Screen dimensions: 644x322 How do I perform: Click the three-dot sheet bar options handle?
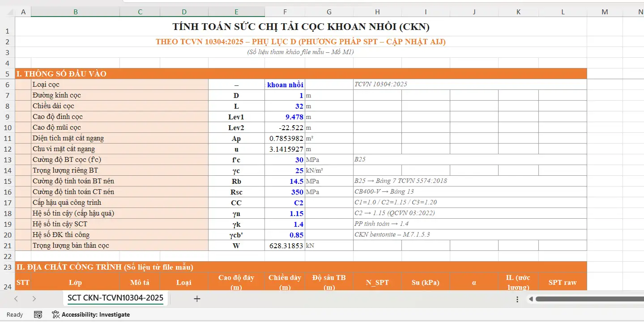click(x=517, y=299)
